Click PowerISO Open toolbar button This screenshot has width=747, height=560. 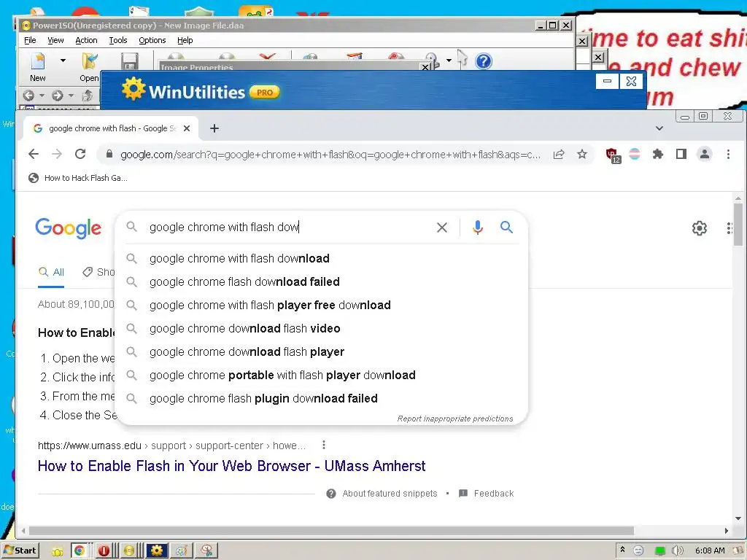pos(89,67)
